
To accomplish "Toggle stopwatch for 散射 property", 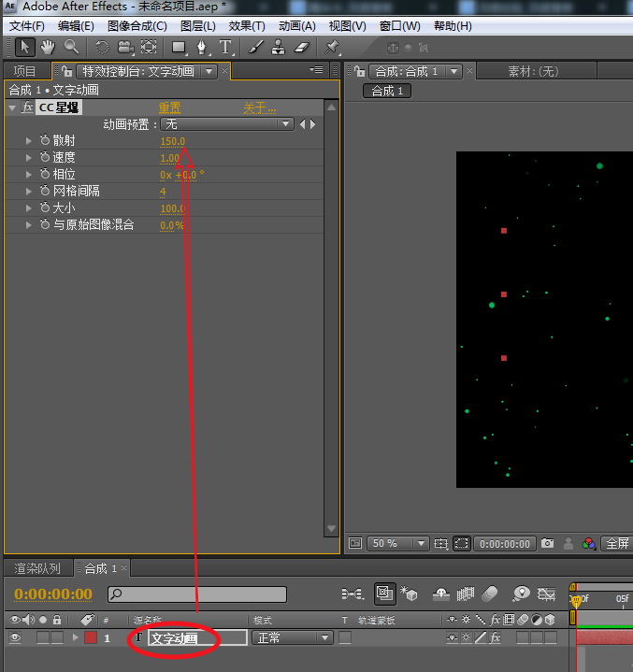I will click(44, 141).
